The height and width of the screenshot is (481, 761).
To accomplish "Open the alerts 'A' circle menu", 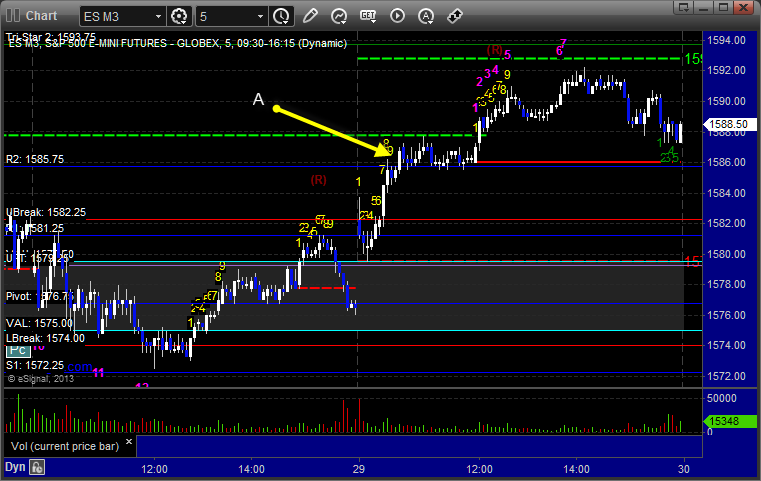I will [426, 16].
